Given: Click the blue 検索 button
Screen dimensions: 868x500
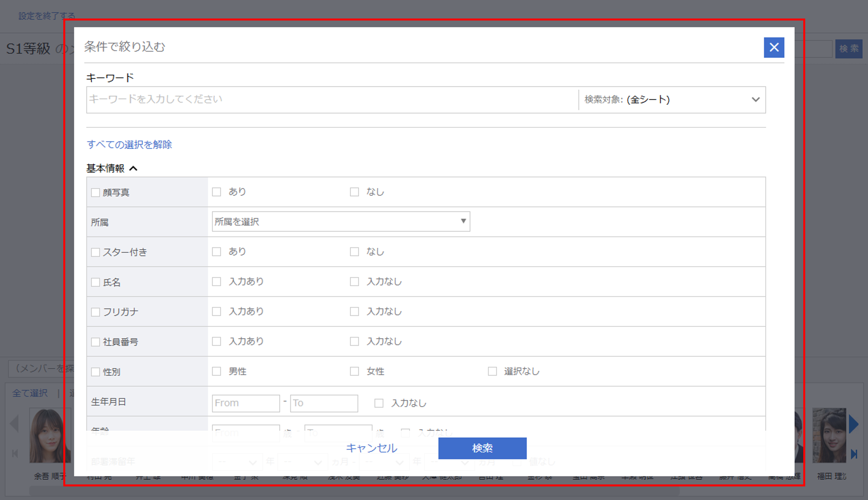Looking at the screenshot, I should (482, 448).
